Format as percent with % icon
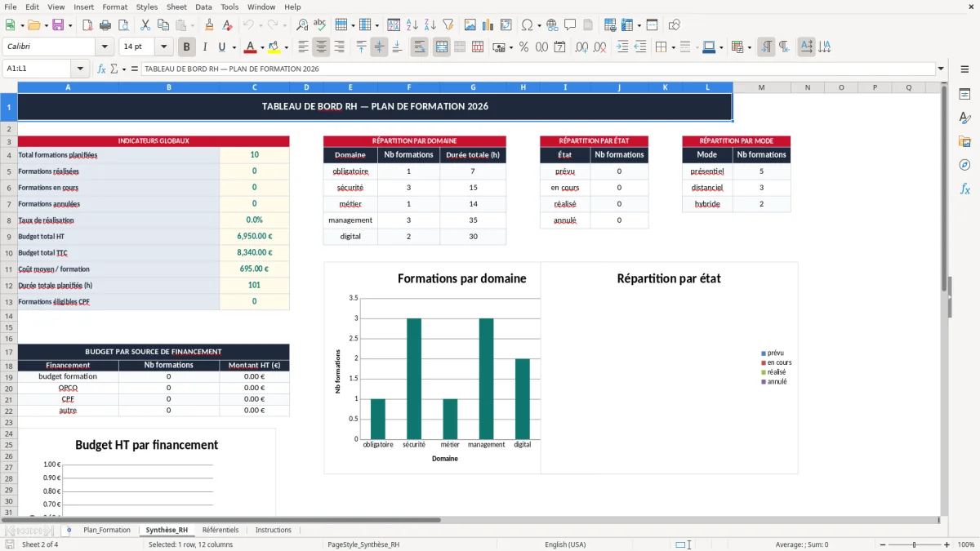980x551 pixels. (523, 47)
